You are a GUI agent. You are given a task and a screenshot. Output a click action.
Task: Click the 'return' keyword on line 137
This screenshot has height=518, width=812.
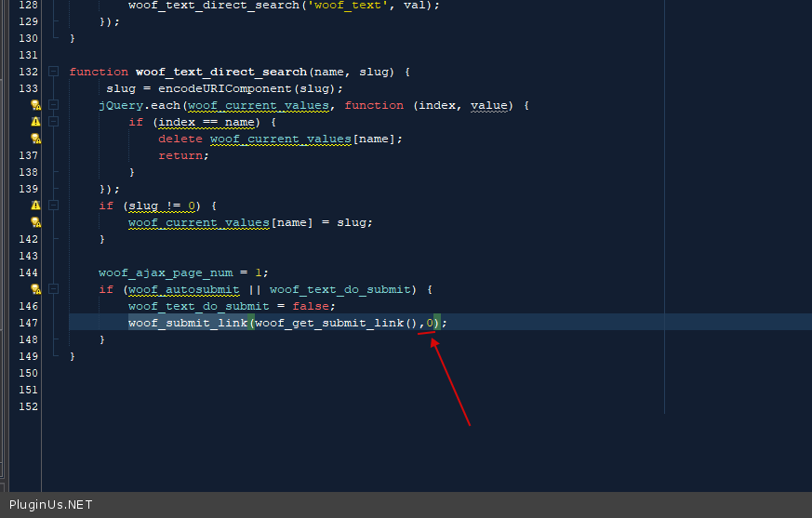click(180, 155)
